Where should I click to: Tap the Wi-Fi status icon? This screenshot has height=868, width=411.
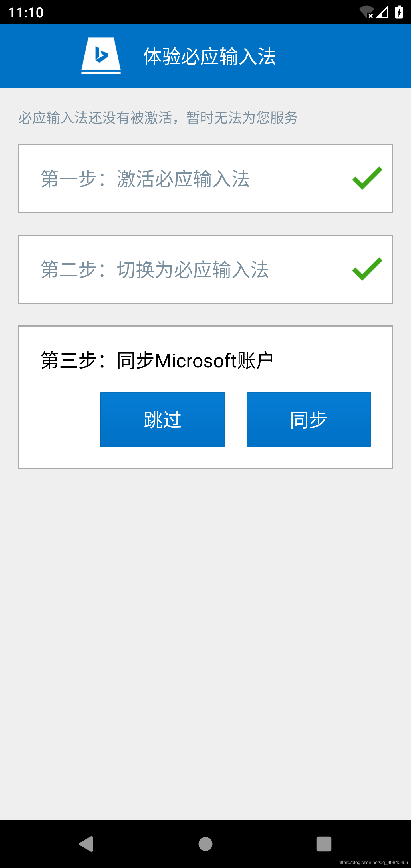(x=366, y=12)
